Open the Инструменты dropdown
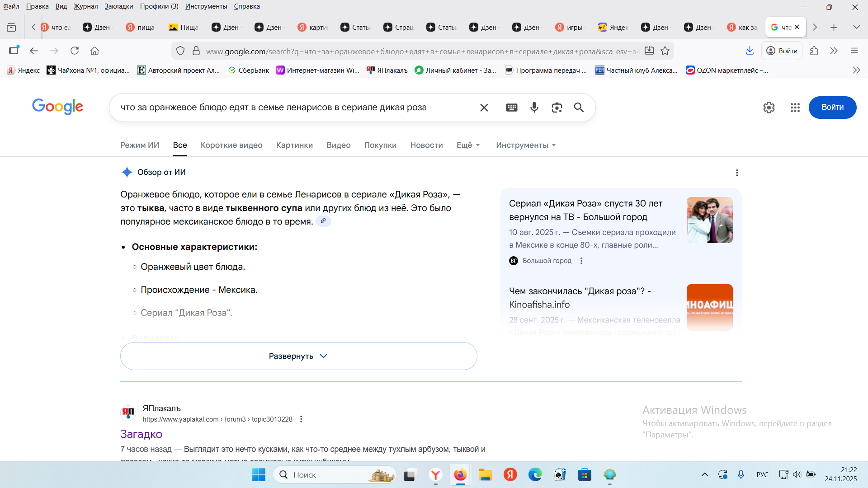The width and height of the screenshot is (868, 488). pos(526,145)
